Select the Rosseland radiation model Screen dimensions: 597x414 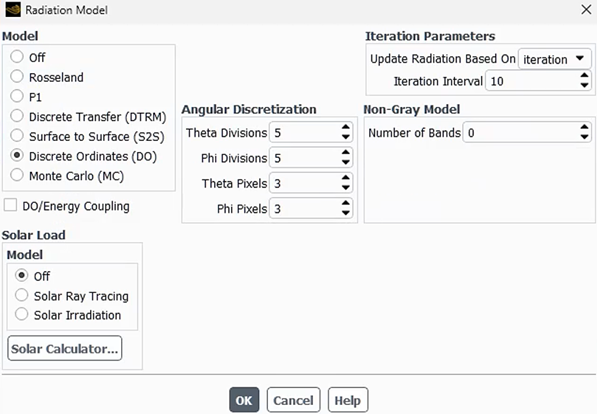[x=17, y=76]
